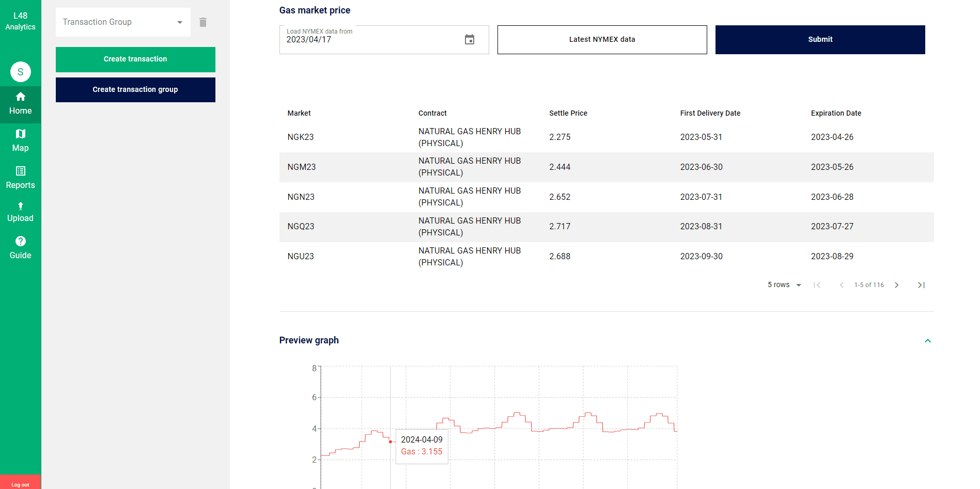Open the Map view icon
Image resolution: width=980 pixels, height=489 pixels.
20,134
